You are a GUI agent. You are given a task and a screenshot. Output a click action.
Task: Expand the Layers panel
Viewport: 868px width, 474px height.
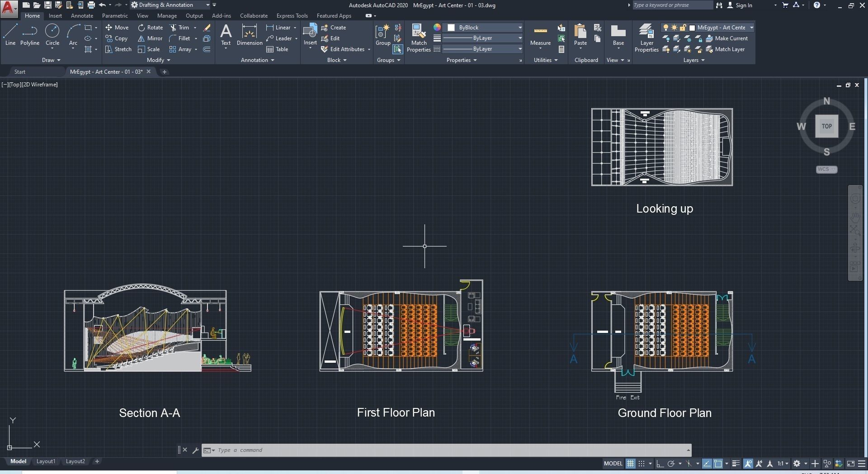694,60
